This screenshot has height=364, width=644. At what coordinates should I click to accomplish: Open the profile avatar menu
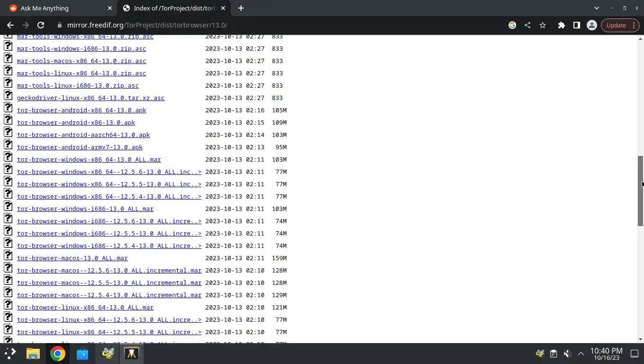592,25
